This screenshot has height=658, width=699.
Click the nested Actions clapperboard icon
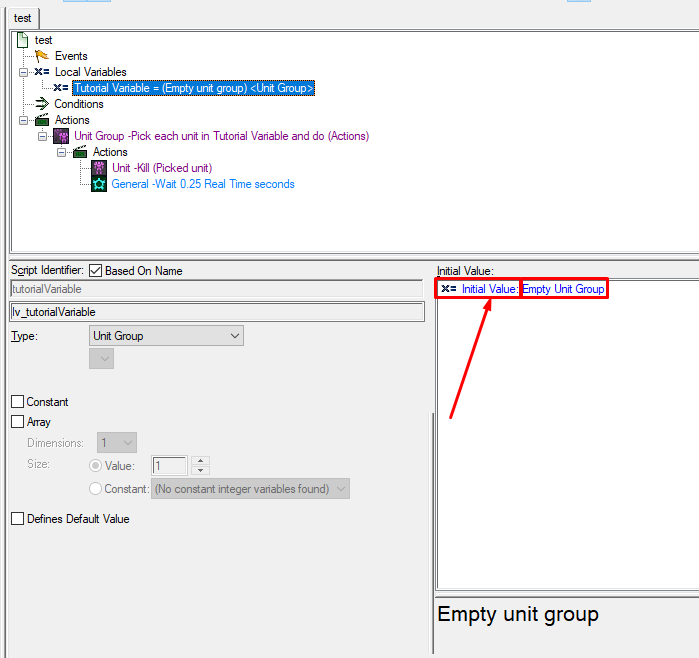[80, 152]
